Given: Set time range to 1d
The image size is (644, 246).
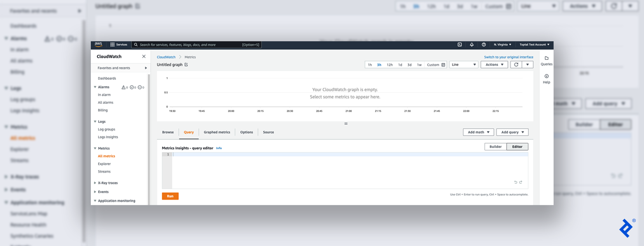Looking at the screenshot, I should (400, 65).
